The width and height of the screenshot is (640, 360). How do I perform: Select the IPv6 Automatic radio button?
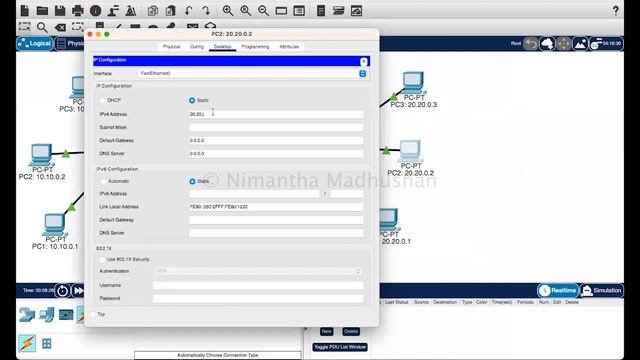coord(103,181)
